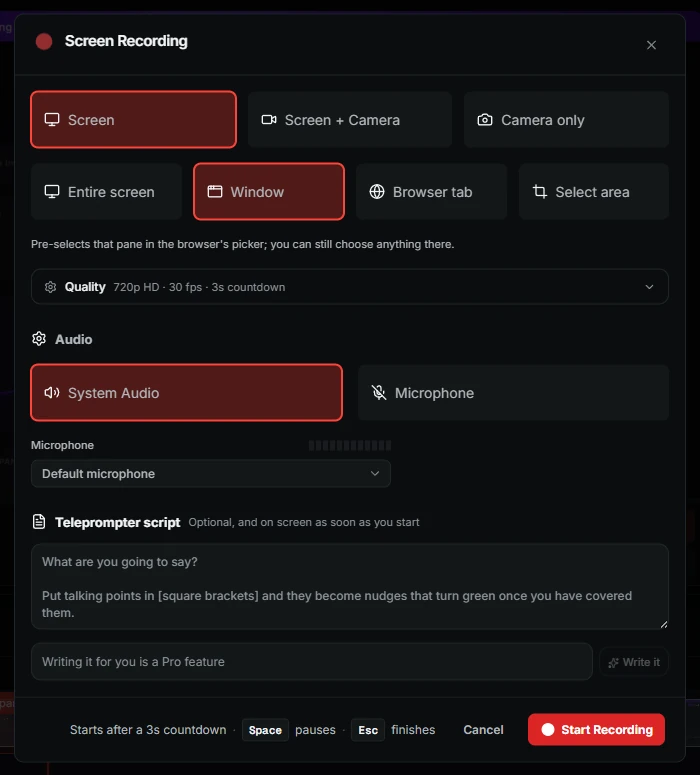Toggle System Audio capture off
This screenshot has width=700, height=775.
click(186, 393)
